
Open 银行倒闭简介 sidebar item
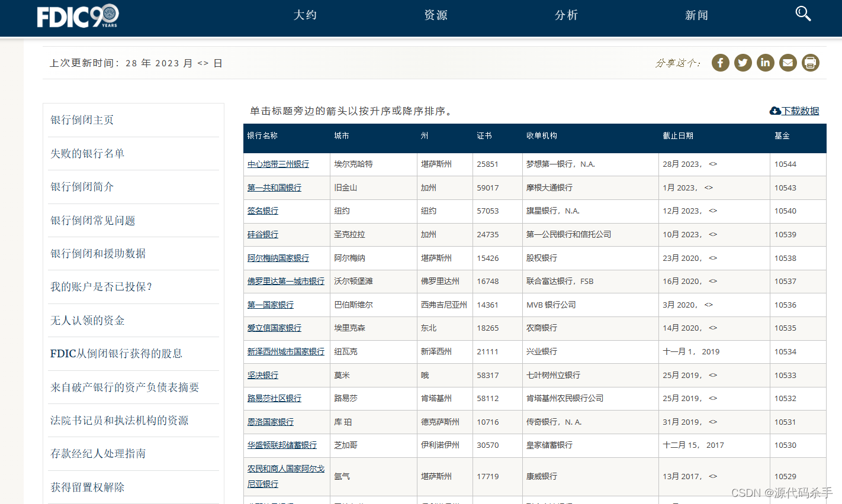(82, 187)
